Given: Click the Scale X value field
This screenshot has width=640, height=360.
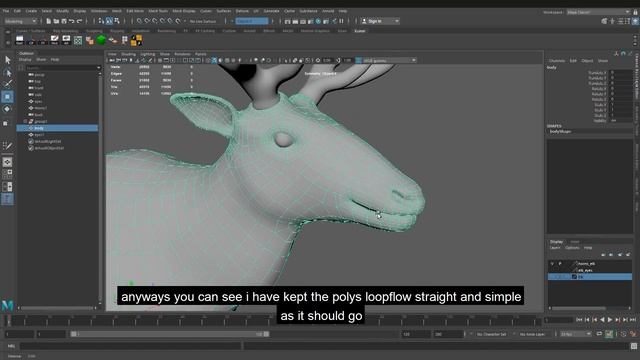Looking at the screenshot, I should (x=621, y=104).
